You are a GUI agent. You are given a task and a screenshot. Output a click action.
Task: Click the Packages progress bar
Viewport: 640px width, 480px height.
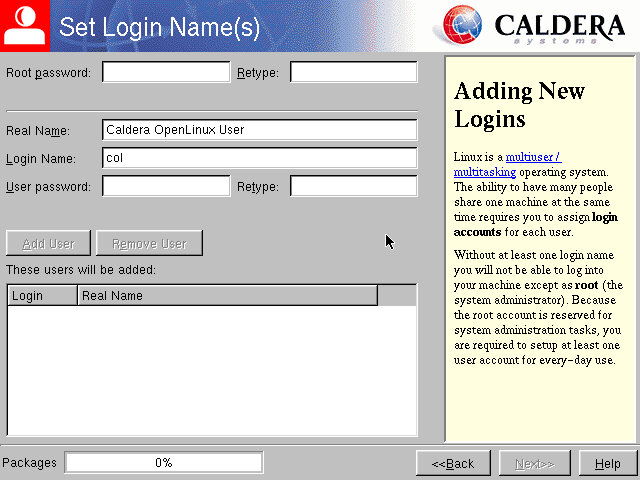click(164, 463)
